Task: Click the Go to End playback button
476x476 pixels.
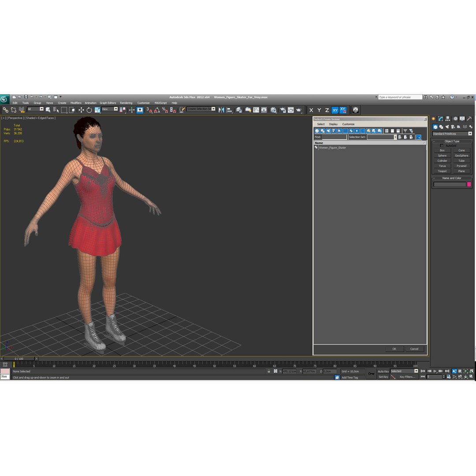Action: pyautogui.click(x=447, y=371)
